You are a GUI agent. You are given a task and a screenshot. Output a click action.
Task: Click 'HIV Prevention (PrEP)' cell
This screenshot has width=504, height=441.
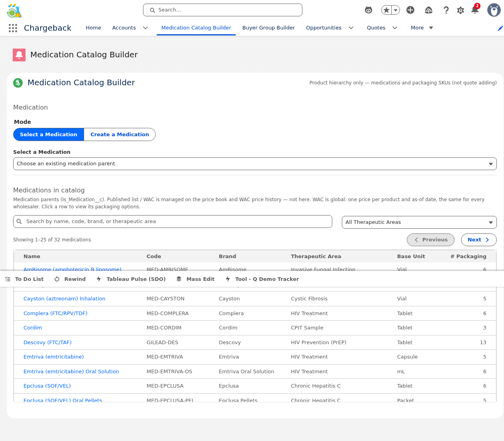click(x=319, y=343)
